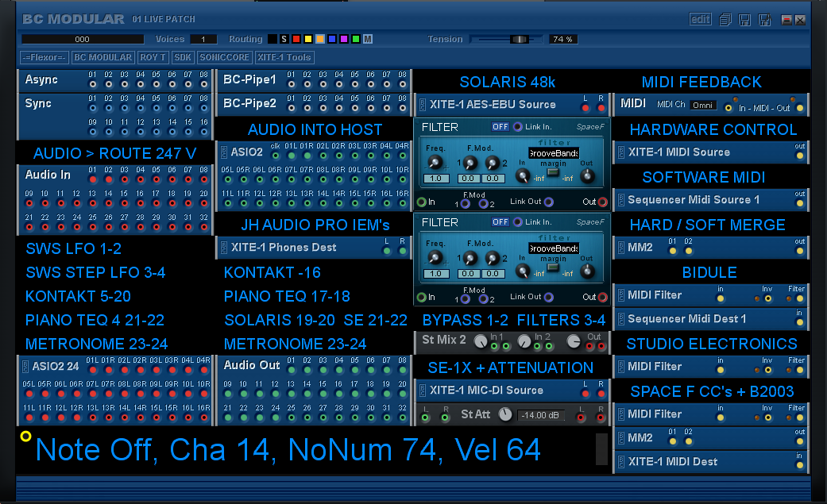Toggle the margin switch in the lower FILTER
827x504 pixels.
[x=553, y=267]
